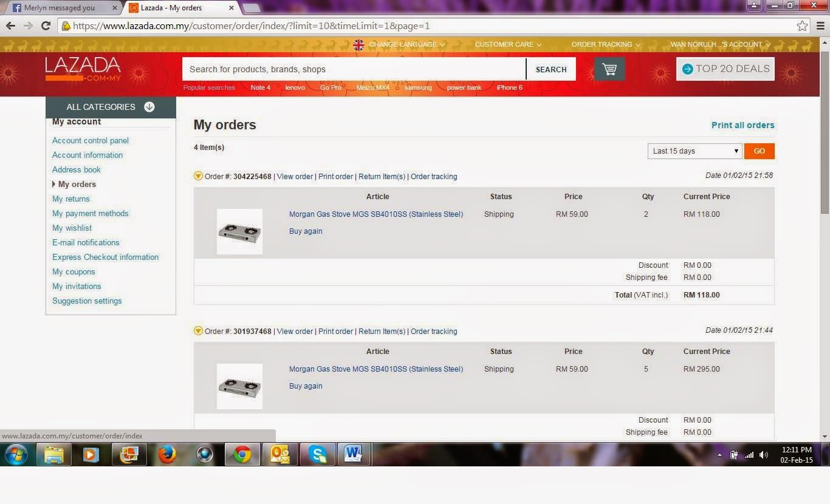Switch to Lazada - My orders tab

[x=181, y=8]
